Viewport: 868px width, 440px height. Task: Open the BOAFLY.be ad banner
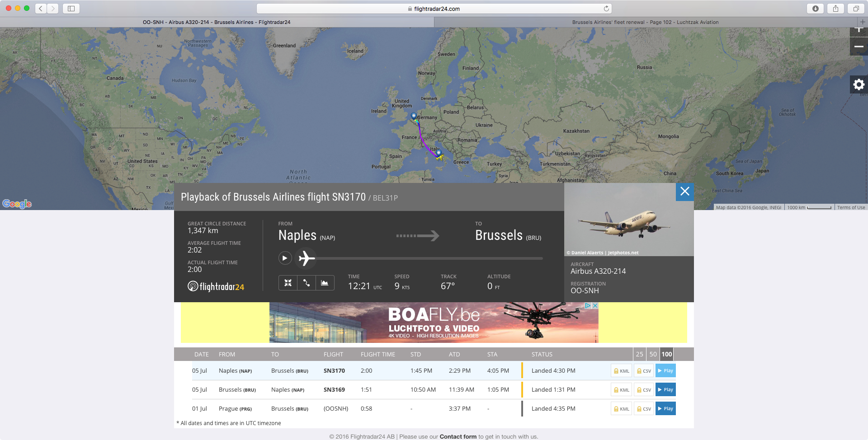(x=434, y=323)
